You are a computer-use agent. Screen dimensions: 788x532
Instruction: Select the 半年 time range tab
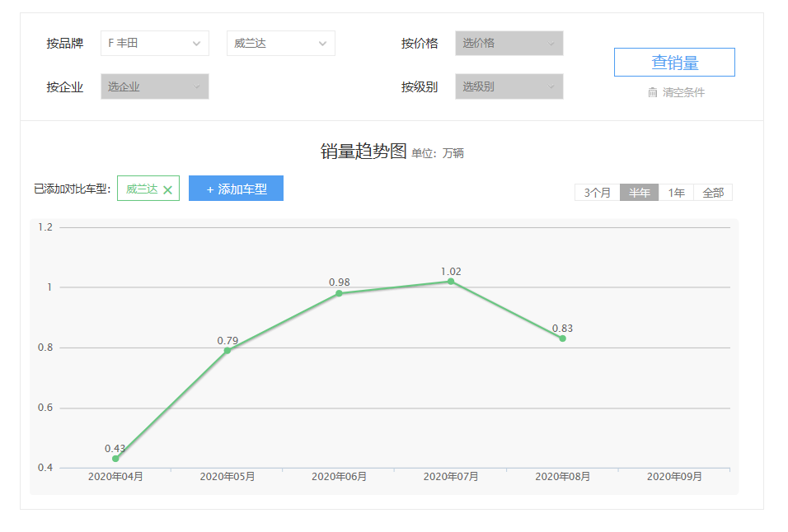(639, 193)
